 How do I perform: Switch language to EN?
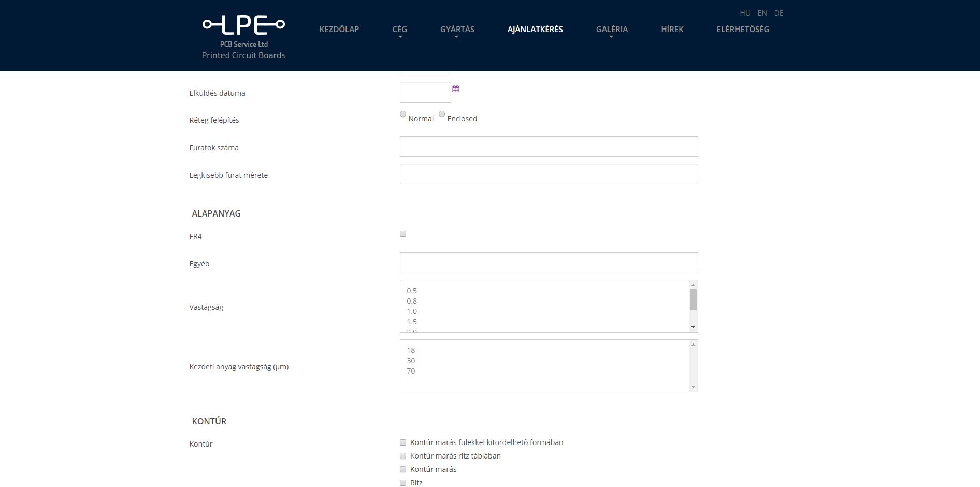pyautogui.click(x=762, y=13)
